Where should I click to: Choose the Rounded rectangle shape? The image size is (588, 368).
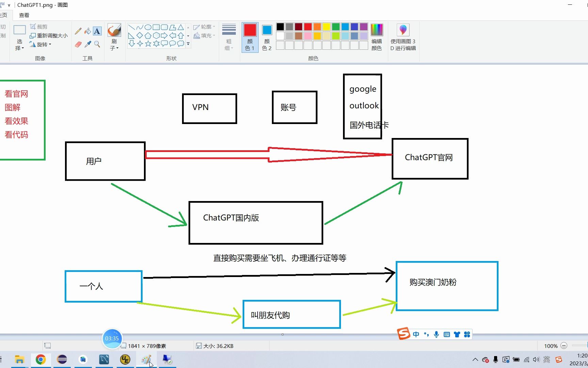point(164,27)
